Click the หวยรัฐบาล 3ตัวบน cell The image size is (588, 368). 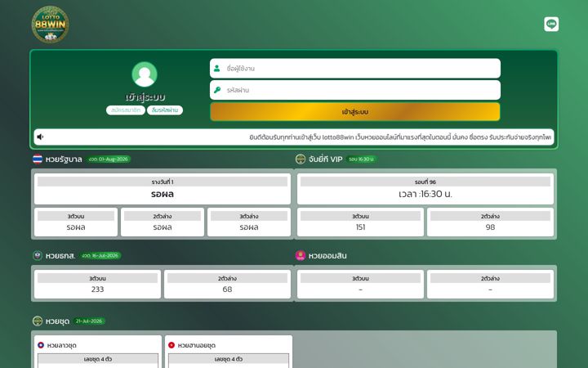tap(76, 222)
